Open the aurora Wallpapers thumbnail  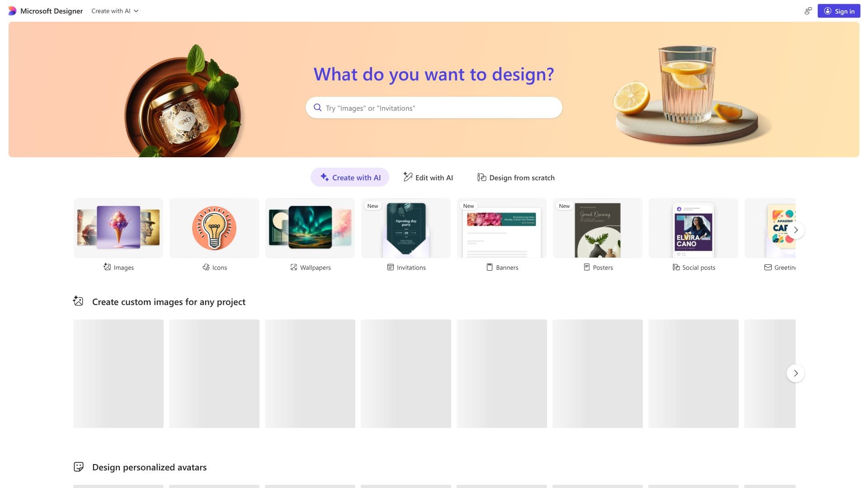[x=310, y=228]
